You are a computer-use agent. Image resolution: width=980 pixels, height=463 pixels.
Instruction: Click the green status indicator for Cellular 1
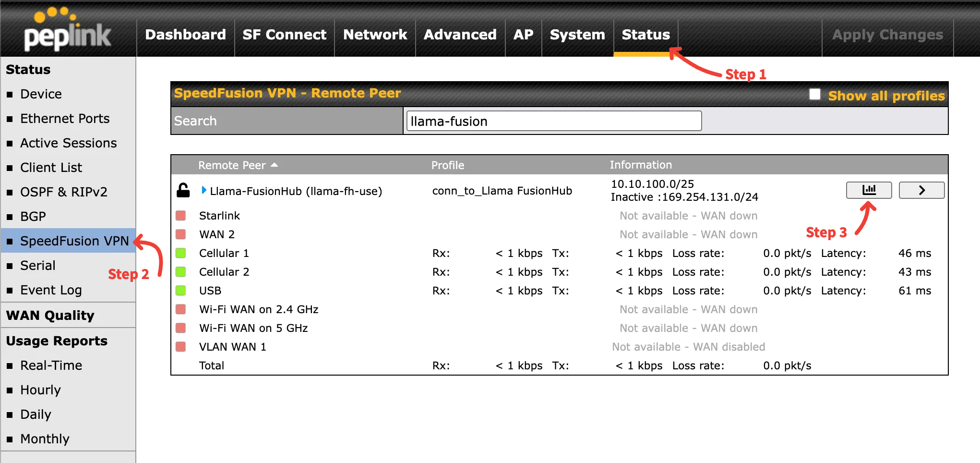[181, 253]
